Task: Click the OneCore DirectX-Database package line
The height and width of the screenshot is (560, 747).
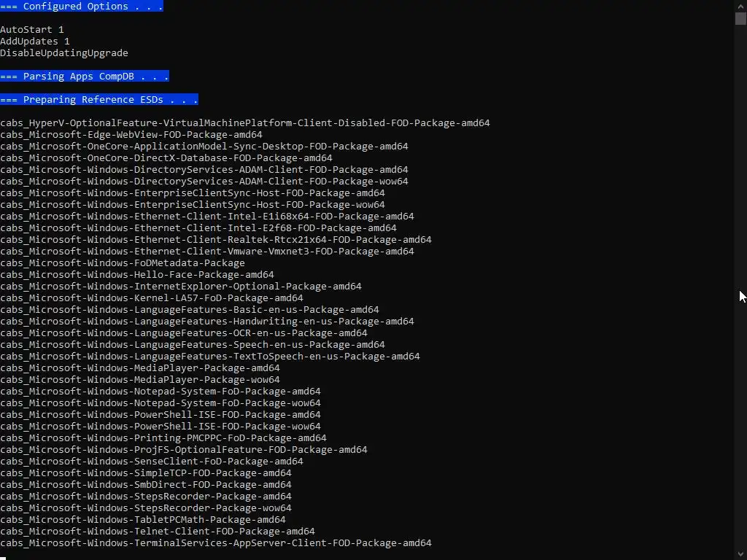Action: coord(166,158)
